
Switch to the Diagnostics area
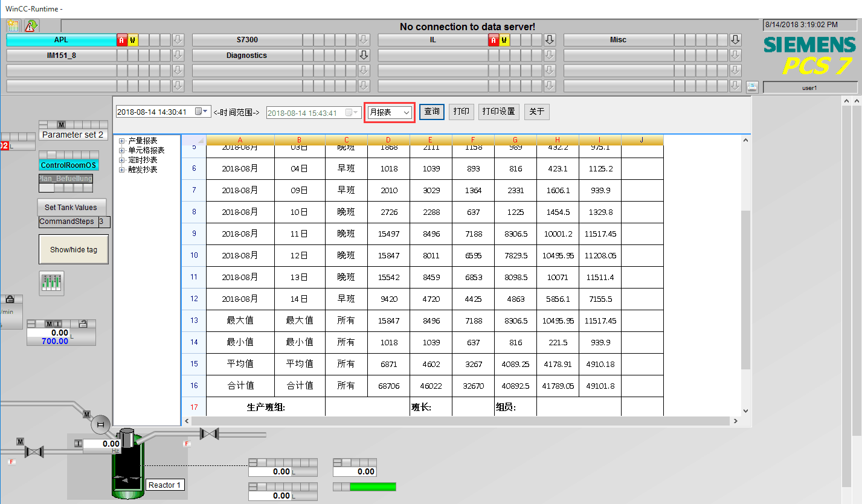(246, 56)
